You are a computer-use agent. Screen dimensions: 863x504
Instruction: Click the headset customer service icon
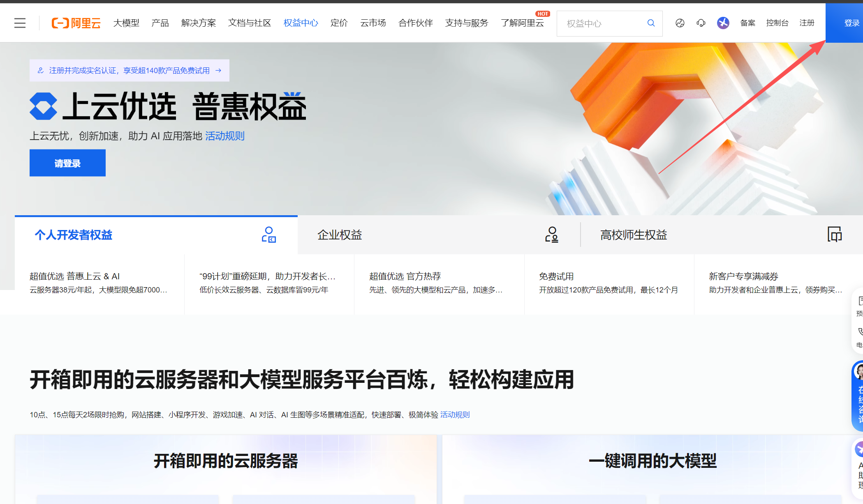click(x=701, y=23)
